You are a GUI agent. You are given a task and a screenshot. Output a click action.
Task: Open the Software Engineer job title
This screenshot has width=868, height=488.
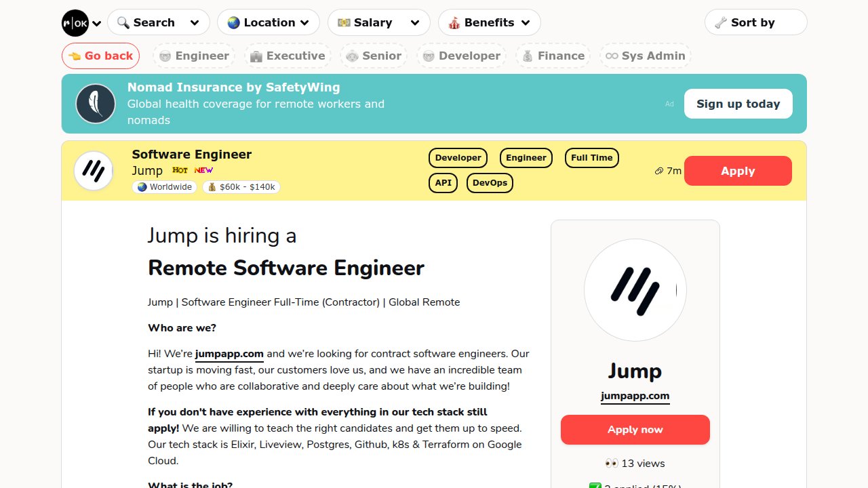tap(192, 155)
